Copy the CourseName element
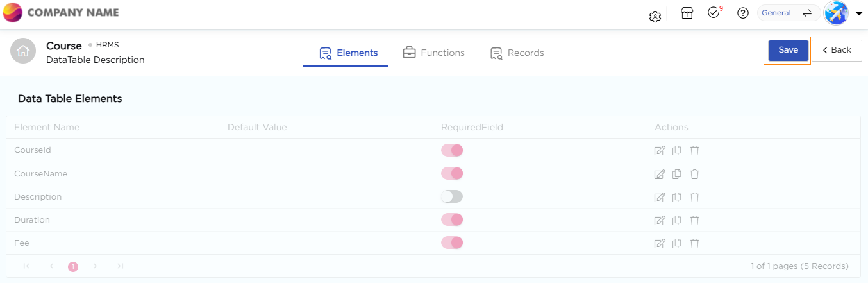 click(x=676, y=174)
